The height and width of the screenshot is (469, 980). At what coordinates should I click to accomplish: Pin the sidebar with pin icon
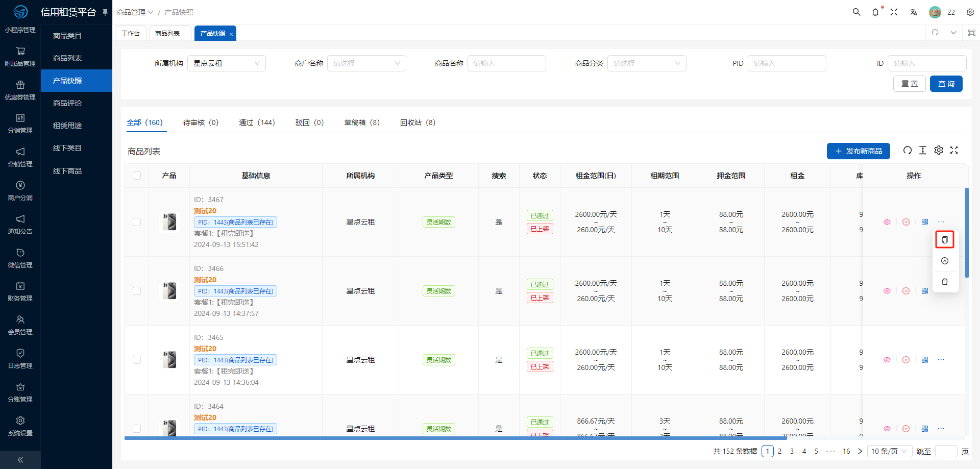click(105, 12)
